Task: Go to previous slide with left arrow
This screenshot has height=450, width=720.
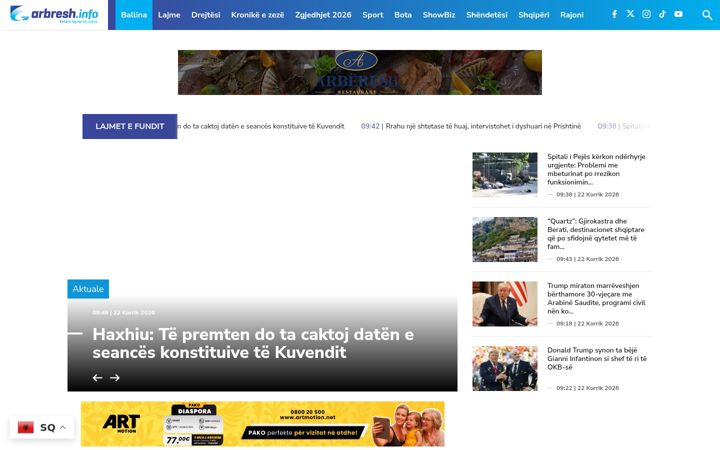Action: tap(97, 377)
